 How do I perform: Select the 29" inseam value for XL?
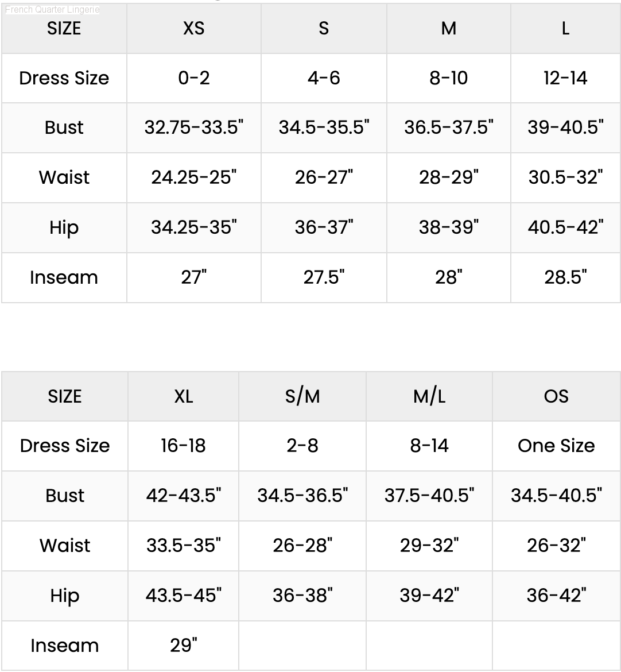tap(183, 645)
